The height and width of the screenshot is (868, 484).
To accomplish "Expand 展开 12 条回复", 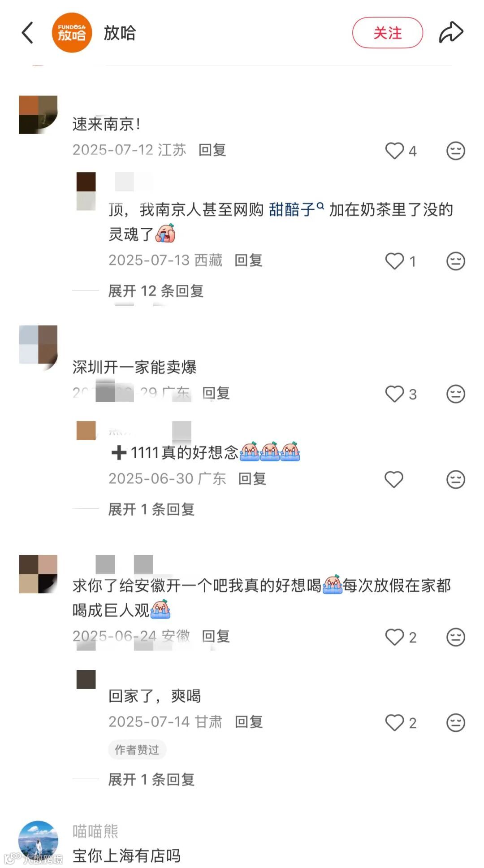I will (x=156, y=291).
